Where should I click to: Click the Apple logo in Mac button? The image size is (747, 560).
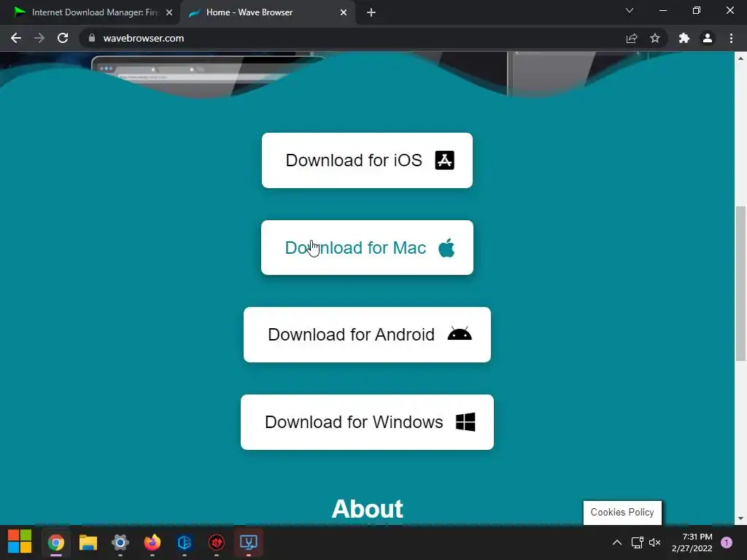click(x=446, y=248)
